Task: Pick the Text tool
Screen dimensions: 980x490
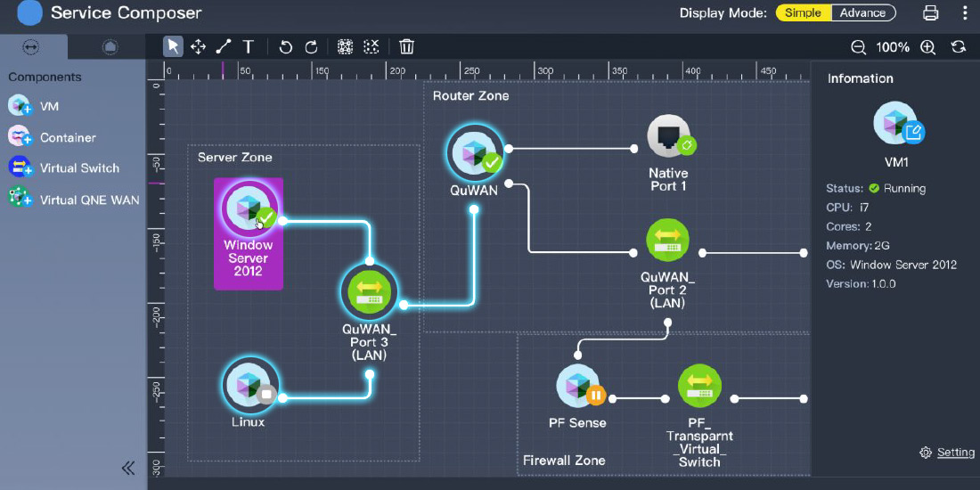Action: (248, 46)
